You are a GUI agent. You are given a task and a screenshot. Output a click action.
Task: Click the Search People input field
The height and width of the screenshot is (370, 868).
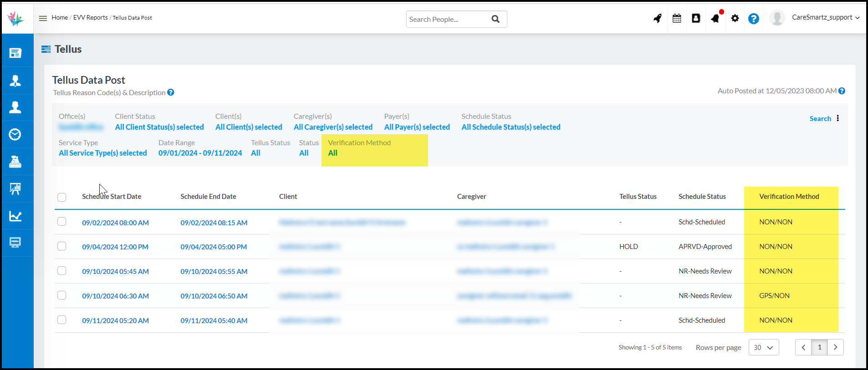446,19
